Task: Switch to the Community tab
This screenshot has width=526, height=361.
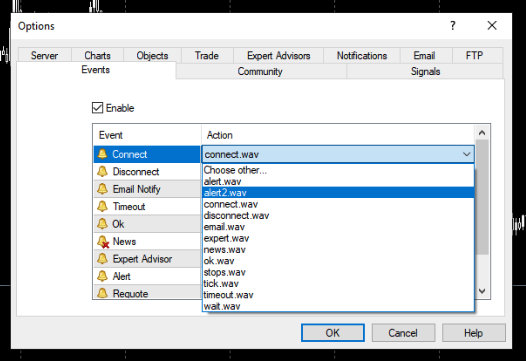Action: pyautogui.click(x=260, y=71)
